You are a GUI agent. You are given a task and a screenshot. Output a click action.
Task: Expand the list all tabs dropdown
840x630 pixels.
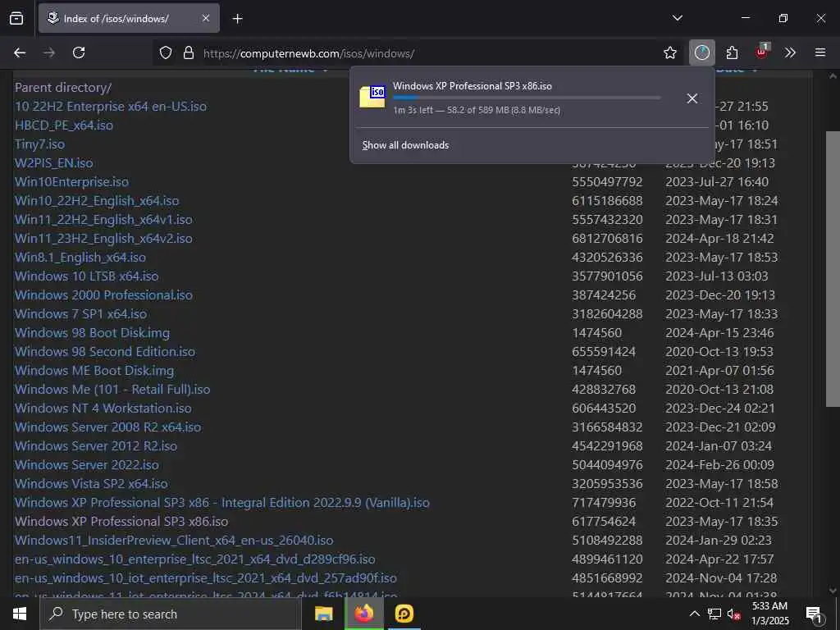click(x=677, y=18)
